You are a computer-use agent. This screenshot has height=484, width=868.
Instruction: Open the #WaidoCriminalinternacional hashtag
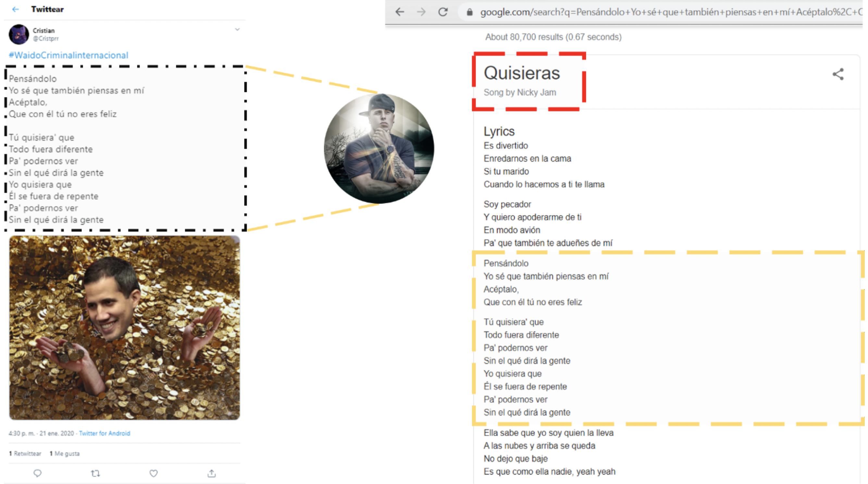(x=68, y=55)
